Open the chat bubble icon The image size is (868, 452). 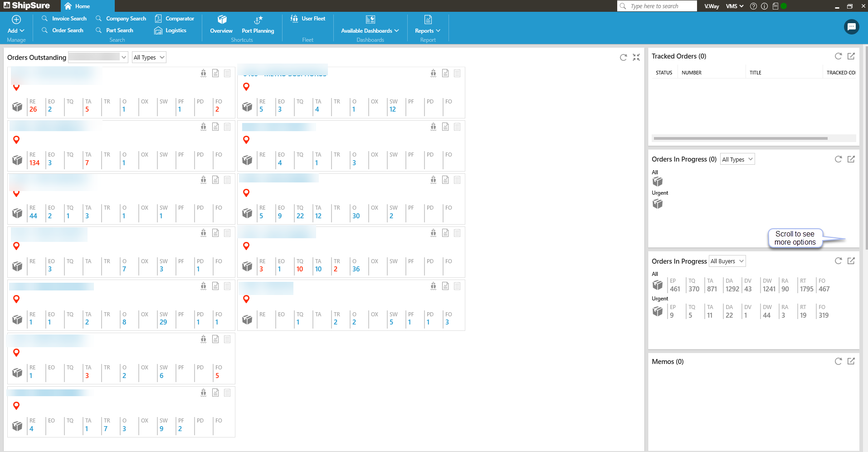tap(851, 27)
